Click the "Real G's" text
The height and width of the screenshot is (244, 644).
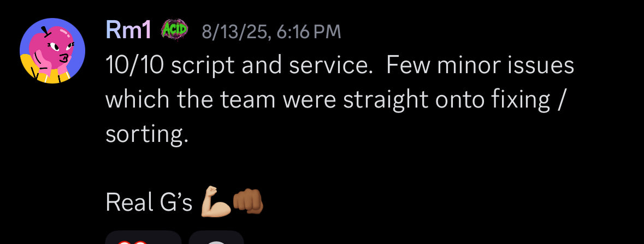[x=149, y=203]
